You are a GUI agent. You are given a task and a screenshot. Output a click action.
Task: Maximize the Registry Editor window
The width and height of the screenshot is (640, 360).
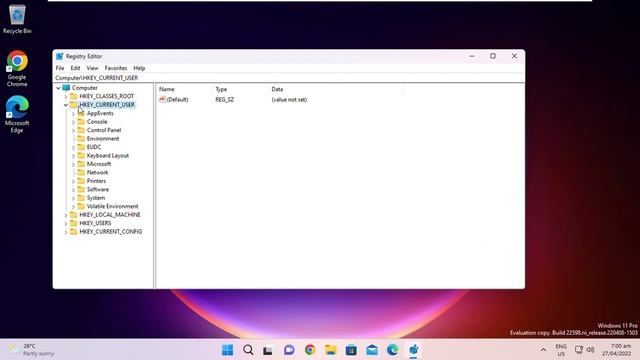click(493, 56)
